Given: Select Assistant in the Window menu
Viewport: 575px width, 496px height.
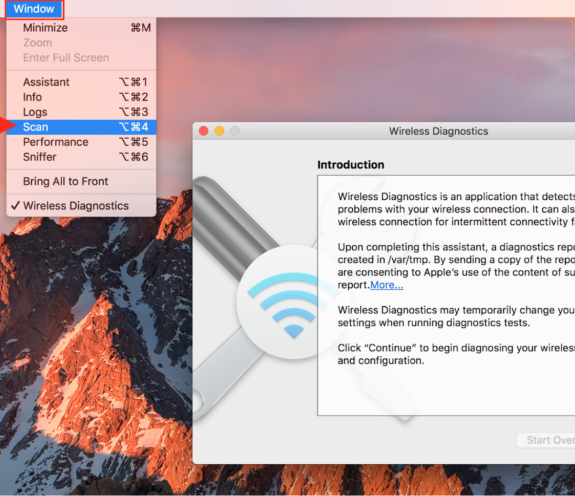Looking at the screenshot, I should click(81, 82).
